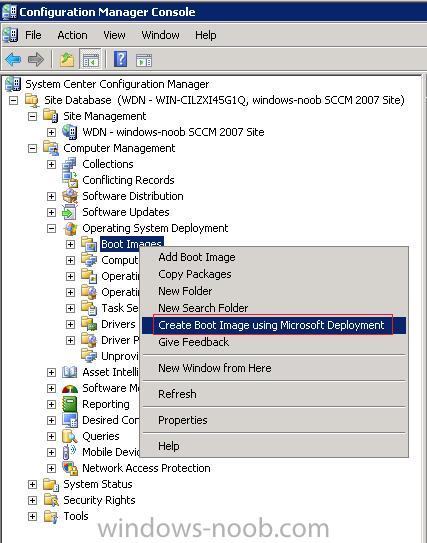Choose New Search Folder from context menu
This screenshot has width=427, height=543.
pyautogui.click(x=274, y=308)
